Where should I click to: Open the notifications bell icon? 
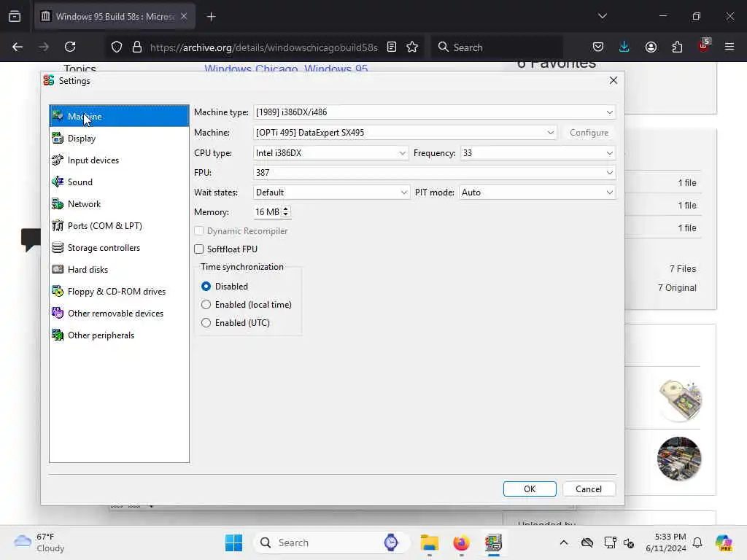pos(697,542)
